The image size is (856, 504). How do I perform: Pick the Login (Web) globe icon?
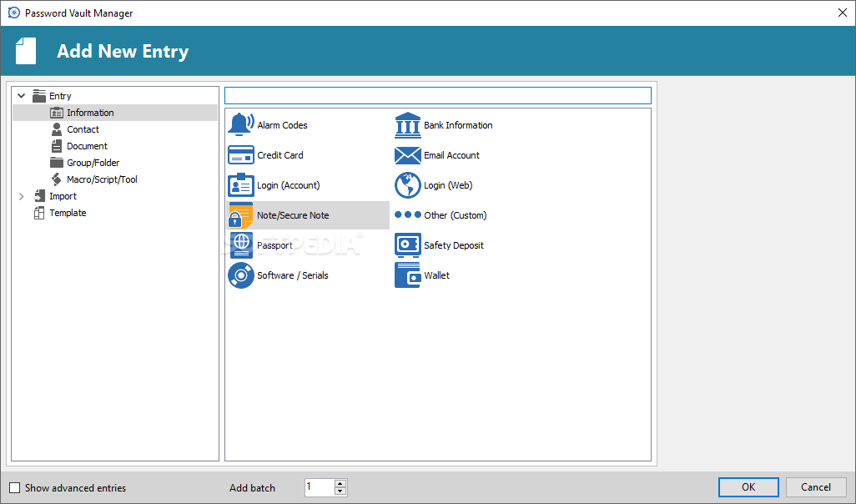pyautogui.click(x=407, y=185)
